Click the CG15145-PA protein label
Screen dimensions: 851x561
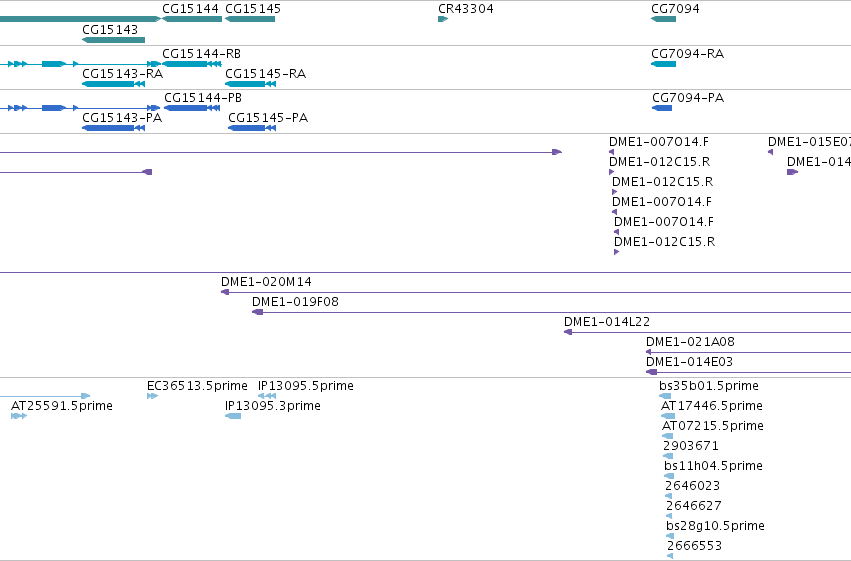268,118
